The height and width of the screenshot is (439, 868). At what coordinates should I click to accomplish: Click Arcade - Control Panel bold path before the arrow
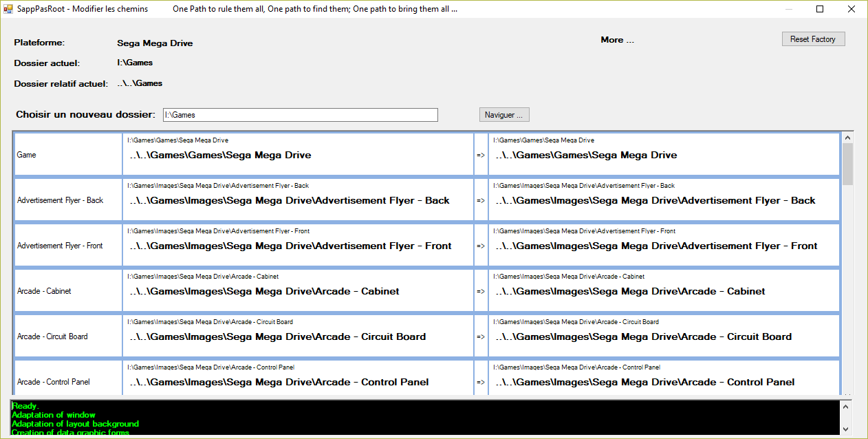click(279, 383)
